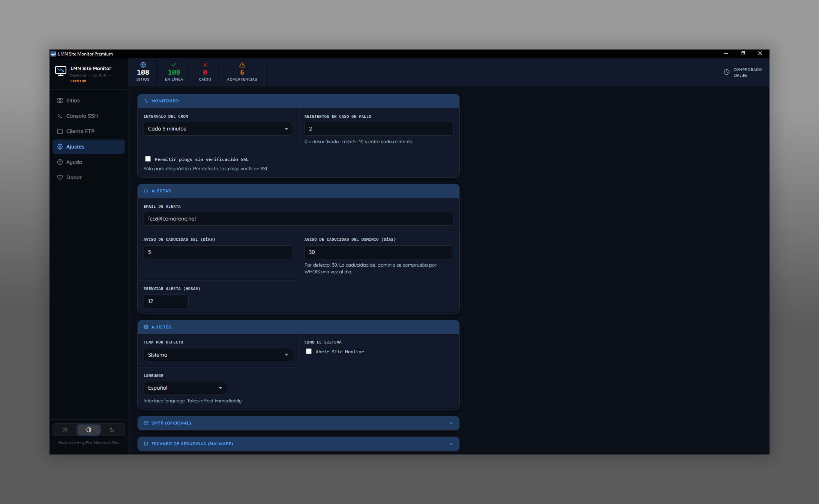Open the Donar sidebar link
Image resolution: width=819 pixels, height=504 pixels.
pos(74,177)
